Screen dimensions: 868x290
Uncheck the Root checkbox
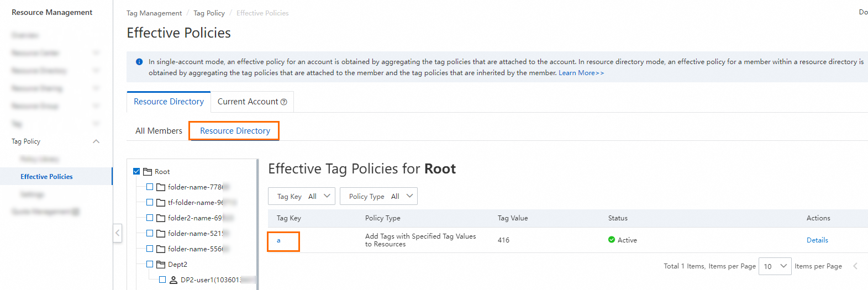[x=136, y=171]
